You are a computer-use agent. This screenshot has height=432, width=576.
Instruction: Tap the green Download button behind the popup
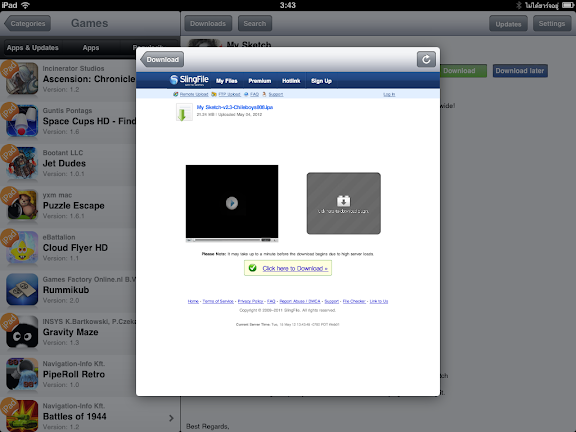464,71
